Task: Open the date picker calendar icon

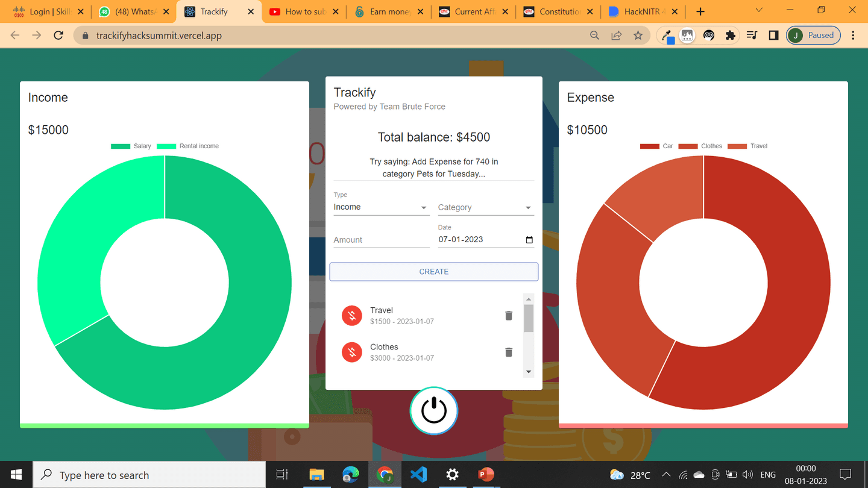Action: [529, 240]
